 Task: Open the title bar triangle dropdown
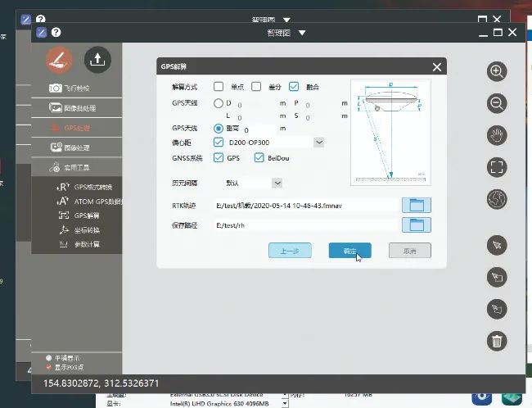[x=302, y=33]
